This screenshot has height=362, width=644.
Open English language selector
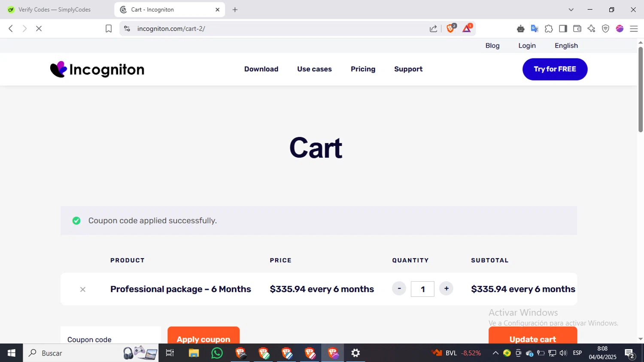point(566,46)
